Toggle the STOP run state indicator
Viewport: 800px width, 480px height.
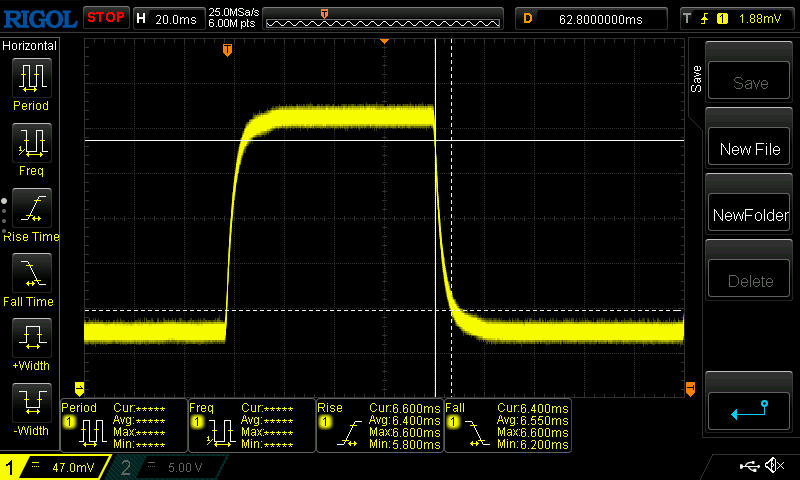105,17
